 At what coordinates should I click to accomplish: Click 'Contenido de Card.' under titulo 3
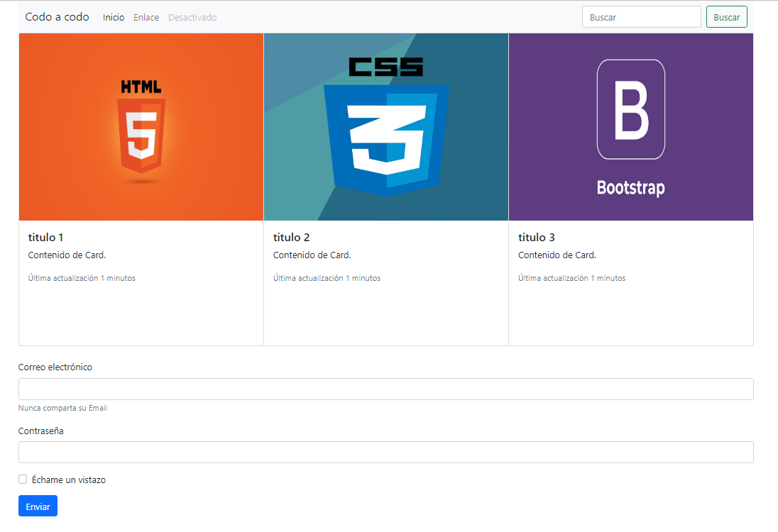click(557, 255)
